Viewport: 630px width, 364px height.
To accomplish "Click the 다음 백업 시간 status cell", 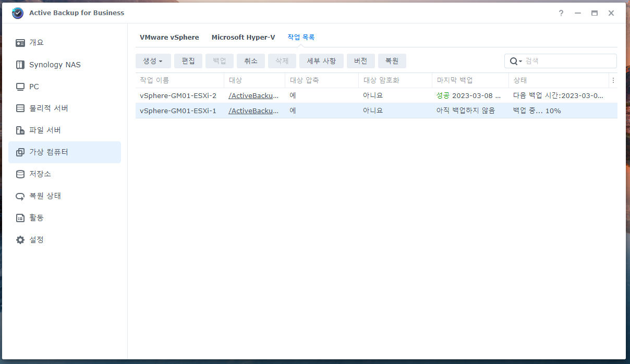I will coord(559,96).
